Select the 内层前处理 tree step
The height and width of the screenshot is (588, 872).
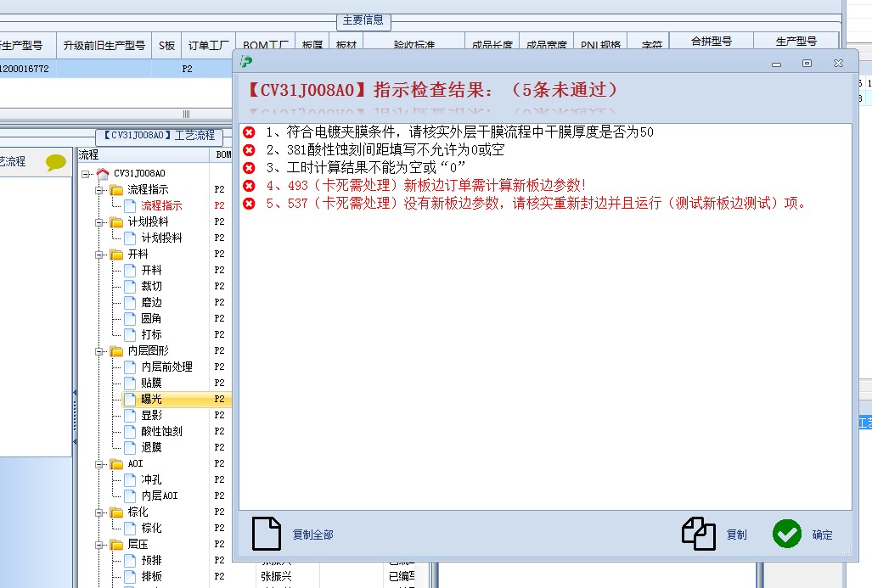click(166, 367)
